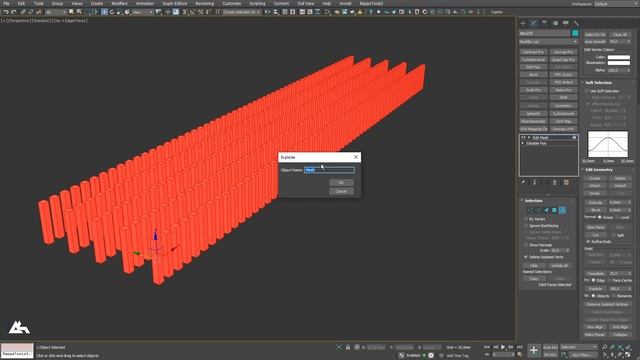This screenshot has height=360, width=640.
Task: Click the object name field in Modify panel
Action: [x=545, y=33]
